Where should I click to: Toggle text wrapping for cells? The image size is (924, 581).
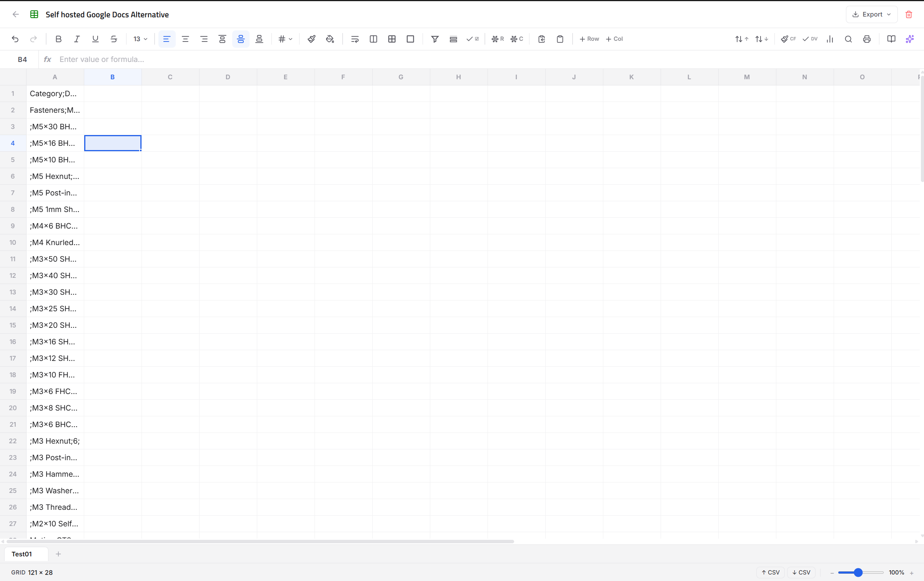coord(355,39)
